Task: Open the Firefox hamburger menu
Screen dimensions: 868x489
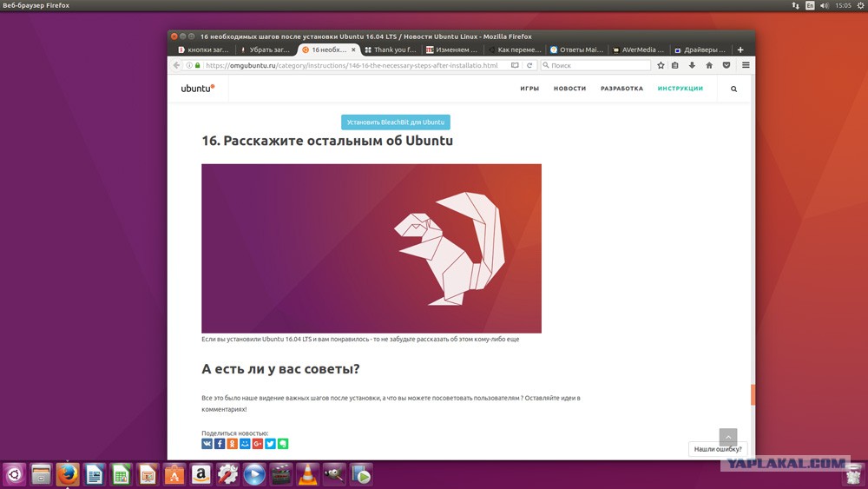Action: tap(746, 65)
